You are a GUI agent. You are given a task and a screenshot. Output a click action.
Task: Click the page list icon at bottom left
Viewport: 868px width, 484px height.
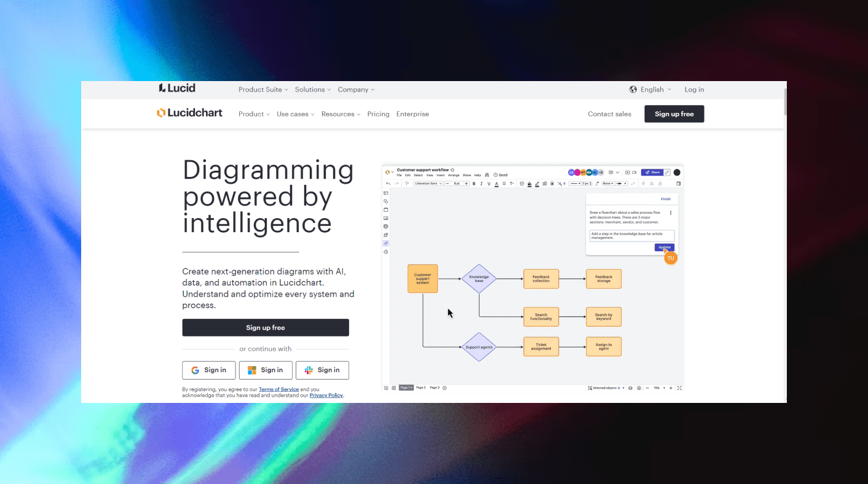pyautogui.click(x=386, y=388)
